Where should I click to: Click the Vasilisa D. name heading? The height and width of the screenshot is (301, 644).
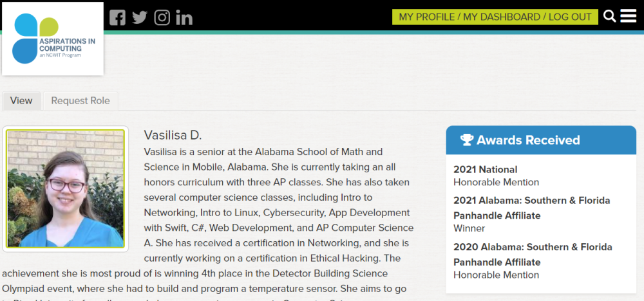[173, 135]
